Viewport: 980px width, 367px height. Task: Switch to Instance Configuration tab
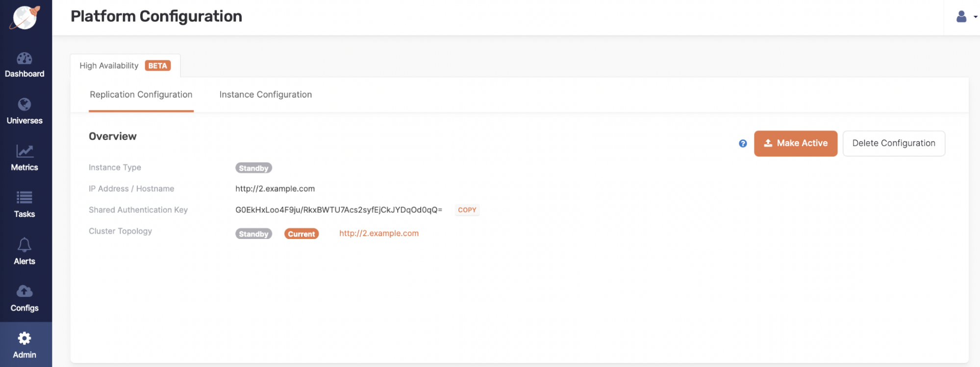pyautogui.click(x=265, y=95)
